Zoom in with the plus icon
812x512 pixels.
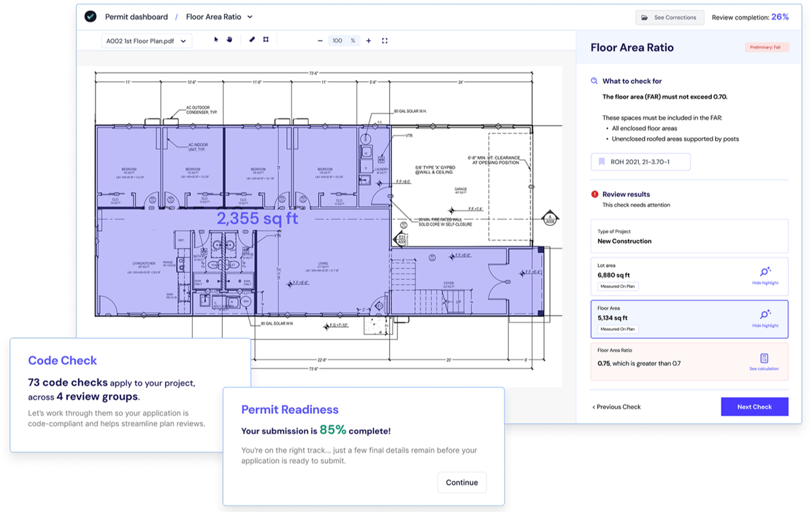(369, 41)
